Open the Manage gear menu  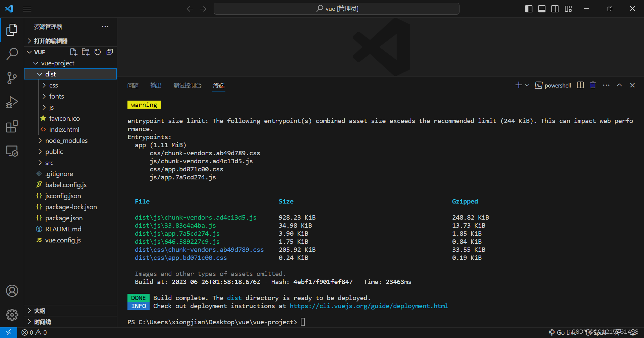(x=12, y=315)
